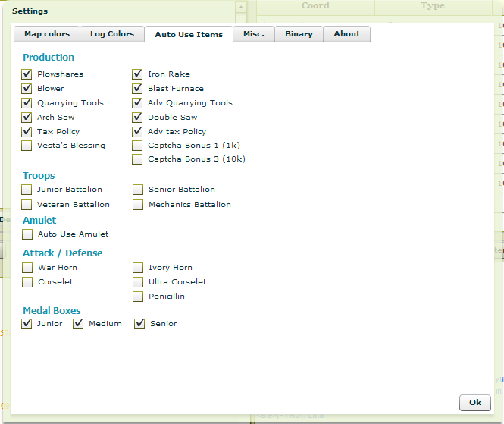
Task: Open the Log Colors tab
Action: pyautogui.click(x=111, y=34)
